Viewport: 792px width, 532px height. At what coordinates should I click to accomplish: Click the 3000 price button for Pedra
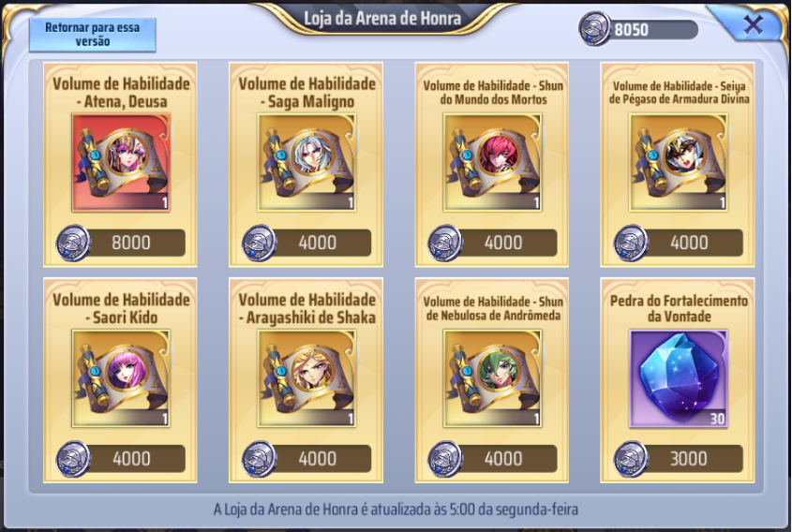[x=679, y=459]
